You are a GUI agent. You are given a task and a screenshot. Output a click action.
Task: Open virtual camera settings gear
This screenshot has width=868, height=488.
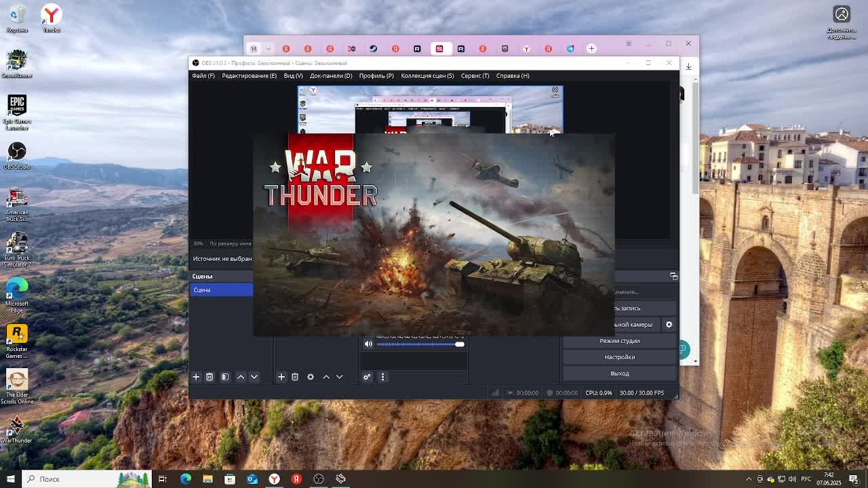(669, 325)
